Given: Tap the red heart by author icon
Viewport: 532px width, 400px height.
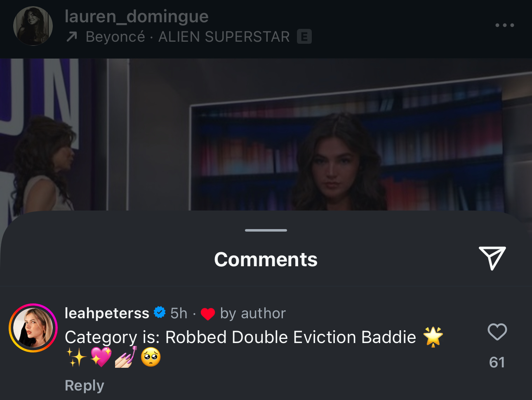Looking at the screenshot, I should 208,314.
